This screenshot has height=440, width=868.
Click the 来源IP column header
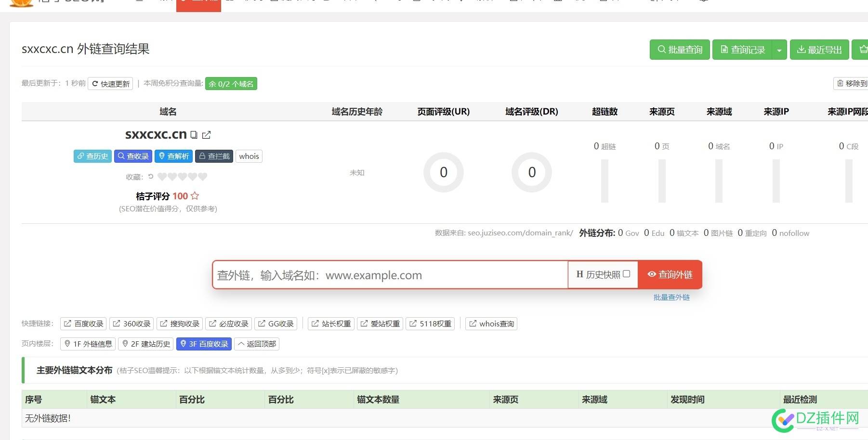(776, 112)
